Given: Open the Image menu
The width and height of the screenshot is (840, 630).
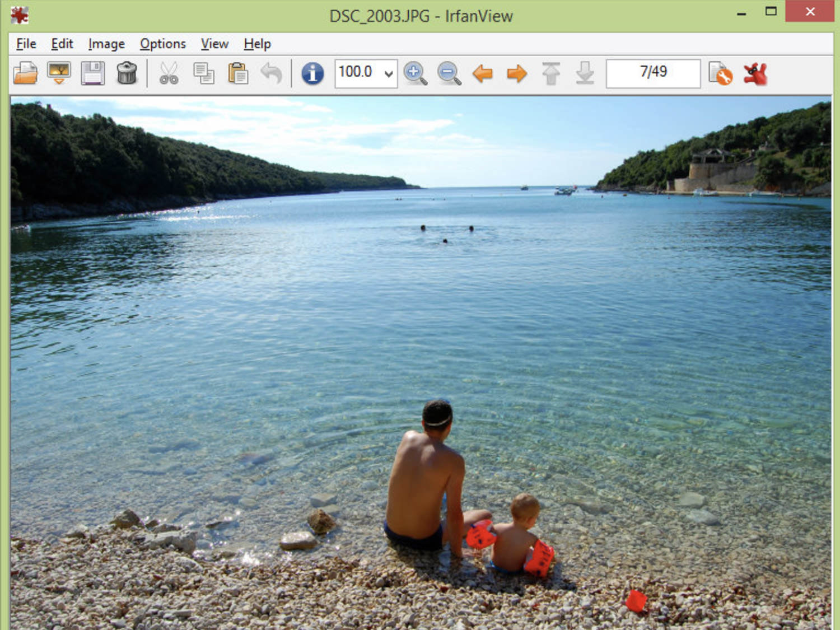Looking at the screenshot, I should [x=106, y=44].
